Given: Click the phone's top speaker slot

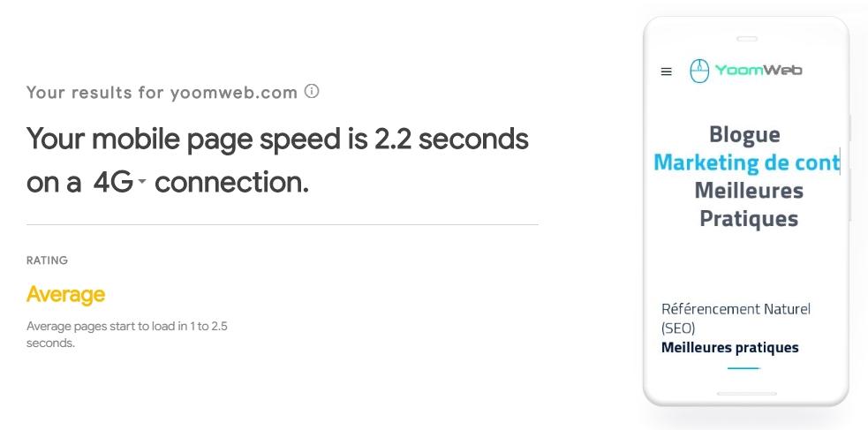Looking at the screenshot, I should (x=746, y=39).
